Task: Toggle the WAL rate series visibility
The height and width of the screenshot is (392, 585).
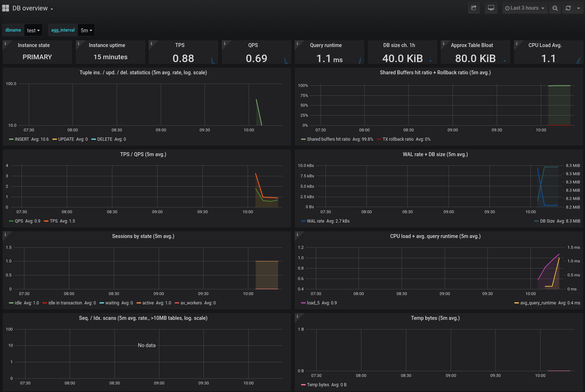Action: coord(315,221)
